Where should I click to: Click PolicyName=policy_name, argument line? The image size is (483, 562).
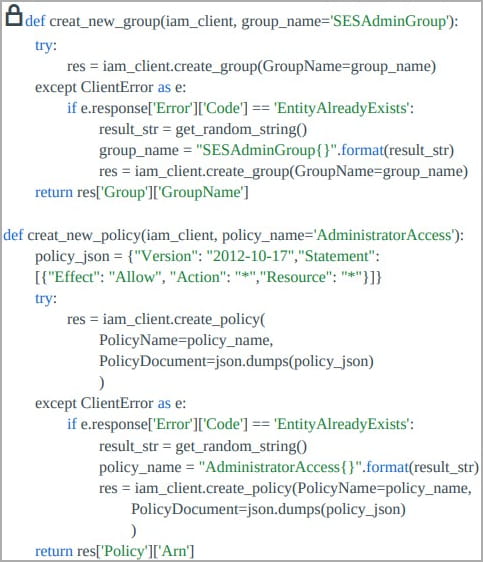click(186, 340)
